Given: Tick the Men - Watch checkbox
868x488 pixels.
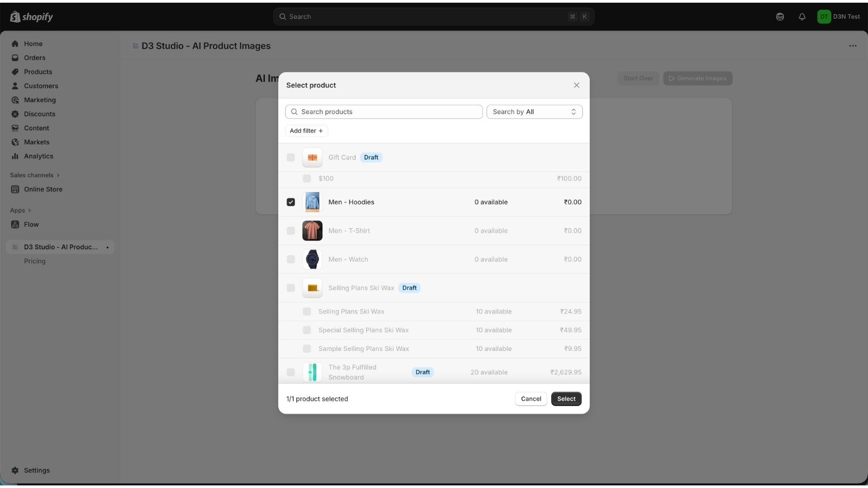Looking at the screenshot, I should (291, 260).
